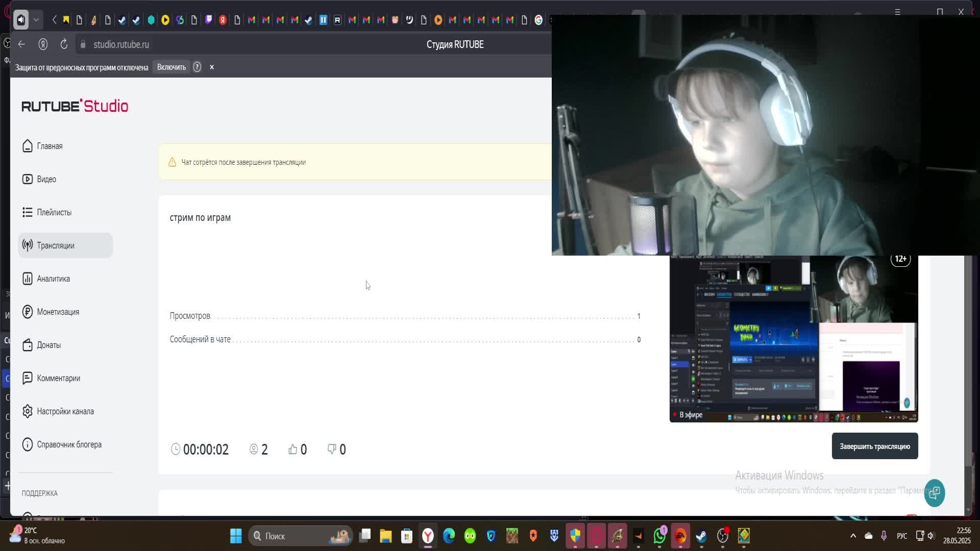Screen dimensions: 980x551
Task: Click the Комментарии chat bubble icon
Action: [x=28, y=378]
